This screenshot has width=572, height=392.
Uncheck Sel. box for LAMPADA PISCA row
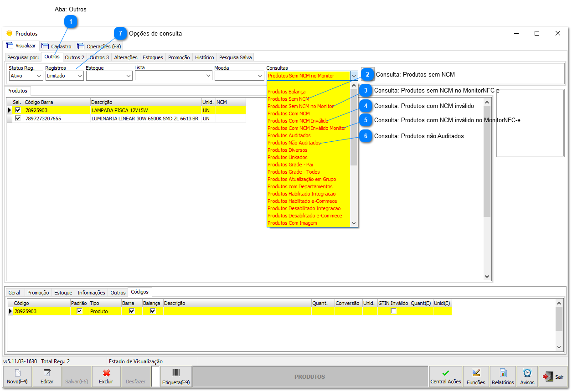(18, 110)
